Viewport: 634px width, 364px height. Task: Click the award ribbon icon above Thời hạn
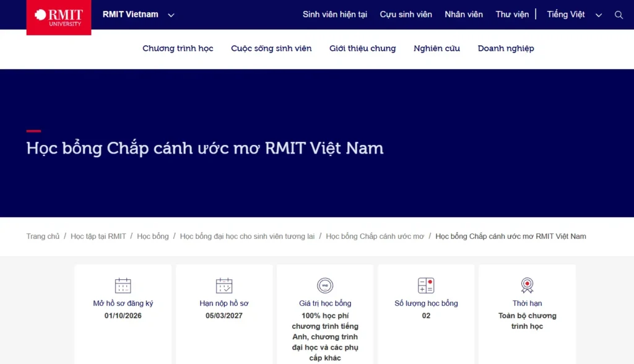pyautogui.click(x=528, y=285)
